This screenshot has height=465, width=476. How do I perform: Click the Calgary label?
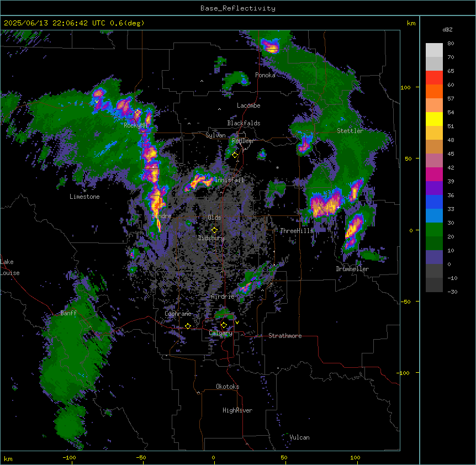(x=221, y=333)
